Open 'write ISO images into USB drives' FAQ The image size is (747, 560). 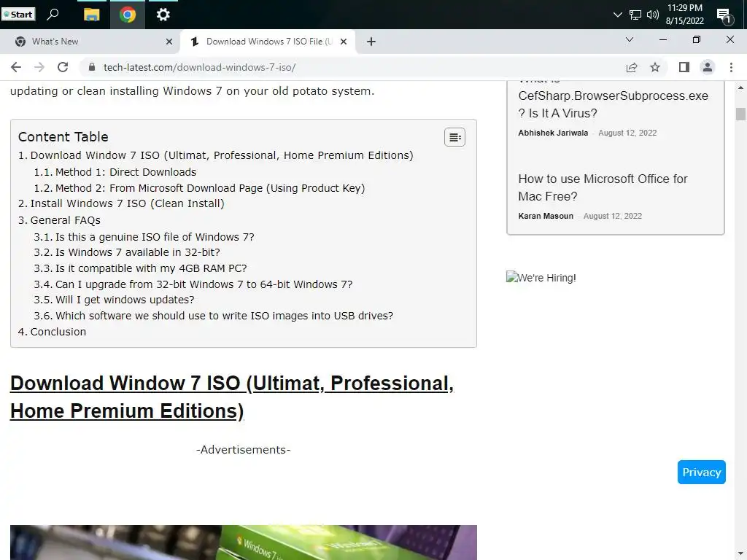tap(225, 316)
